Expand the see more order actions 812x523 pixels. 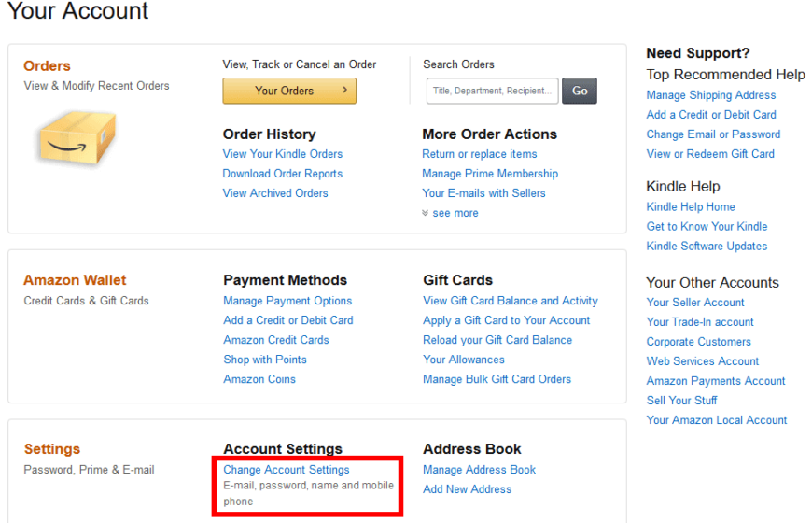coord(455,213)
